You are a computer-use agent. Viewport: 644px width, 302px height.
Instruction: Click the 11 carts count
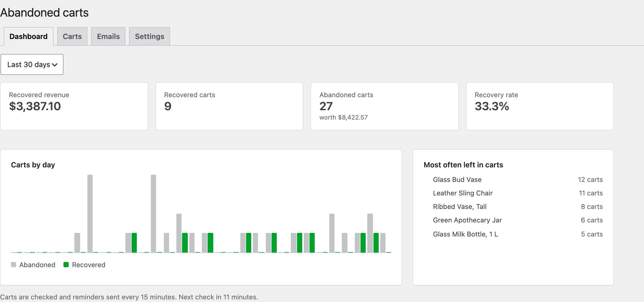(x=591, y=193)
